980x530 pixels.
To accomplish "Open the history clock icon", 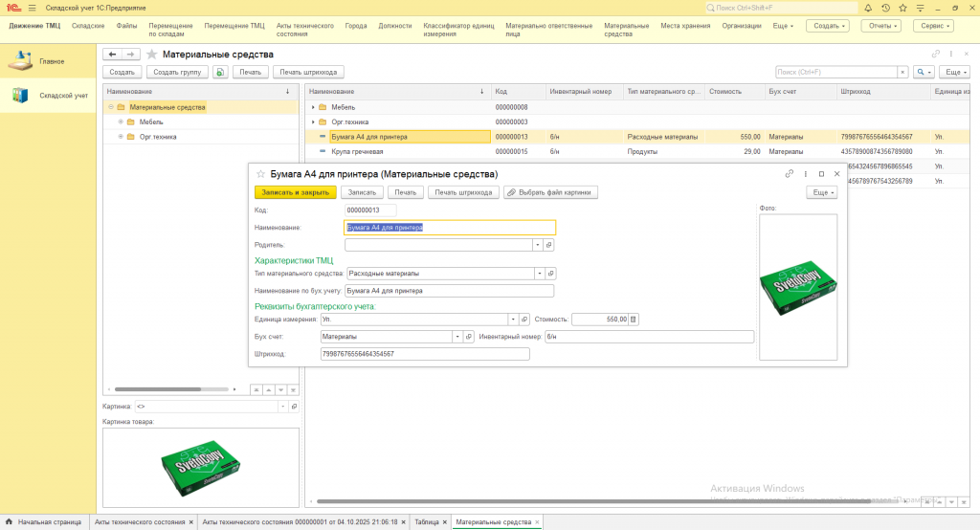I will click(886, 8).
